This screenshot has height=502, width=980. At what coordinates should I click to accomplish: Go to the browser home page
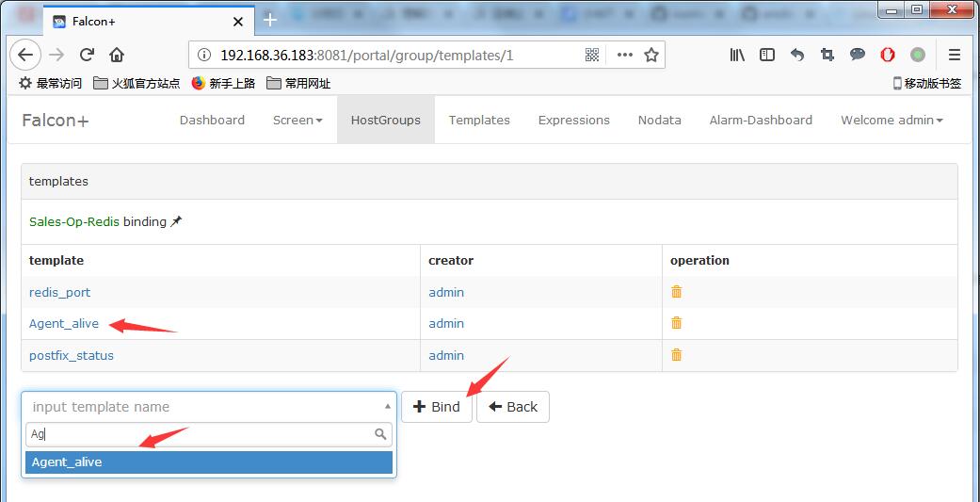point(117,55)
